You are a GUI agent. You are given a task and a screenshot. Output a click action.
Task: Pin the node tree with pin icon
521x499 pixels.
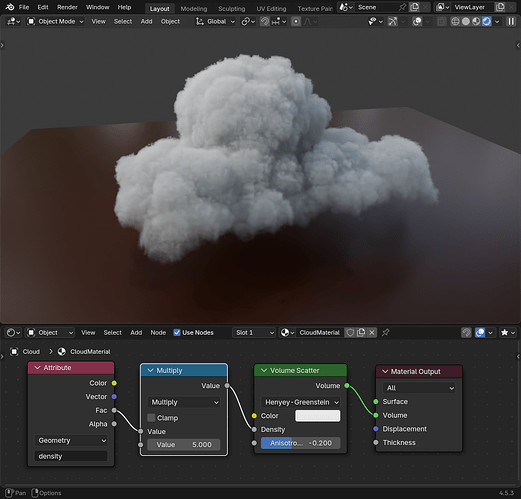386,332
